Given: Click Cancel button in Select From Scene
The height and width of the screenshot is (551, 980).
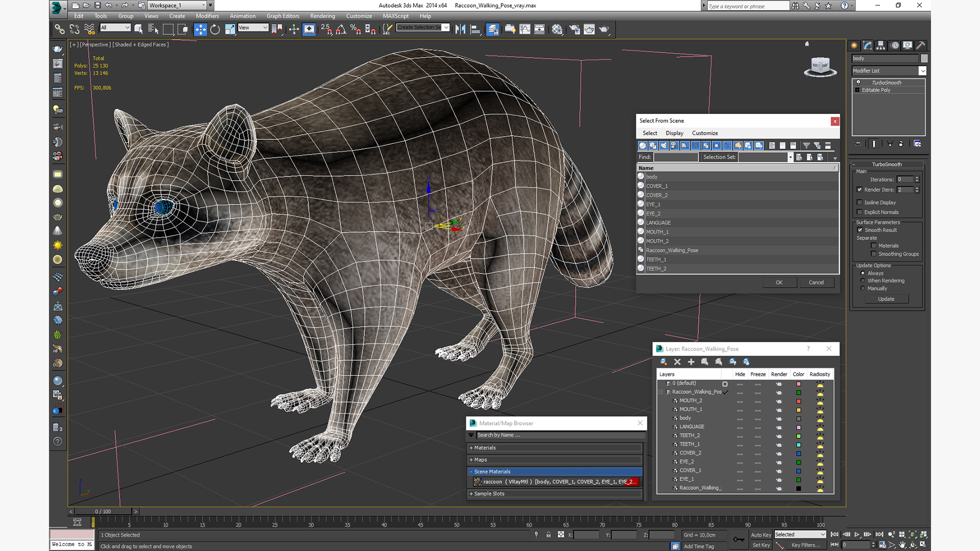Looking at the screenshot, I should [x=817, y=282].
